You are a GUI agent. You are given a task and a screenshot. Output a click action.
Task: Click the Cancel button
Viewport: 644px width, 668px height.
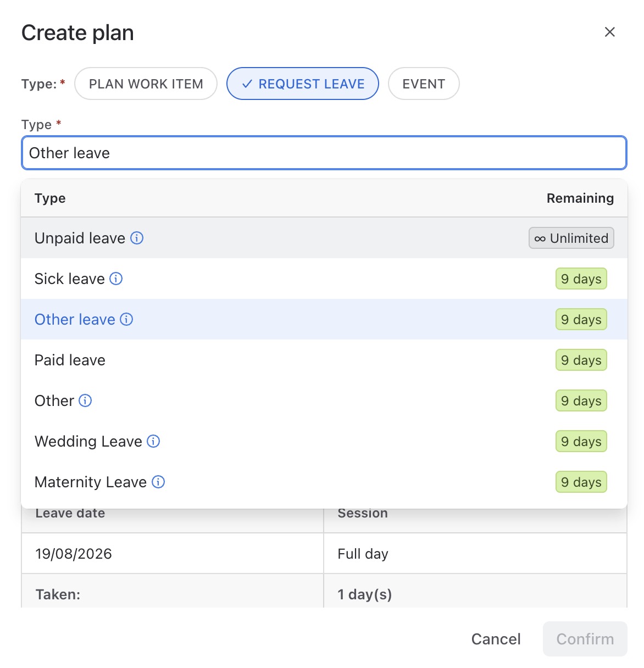[496, 639]
